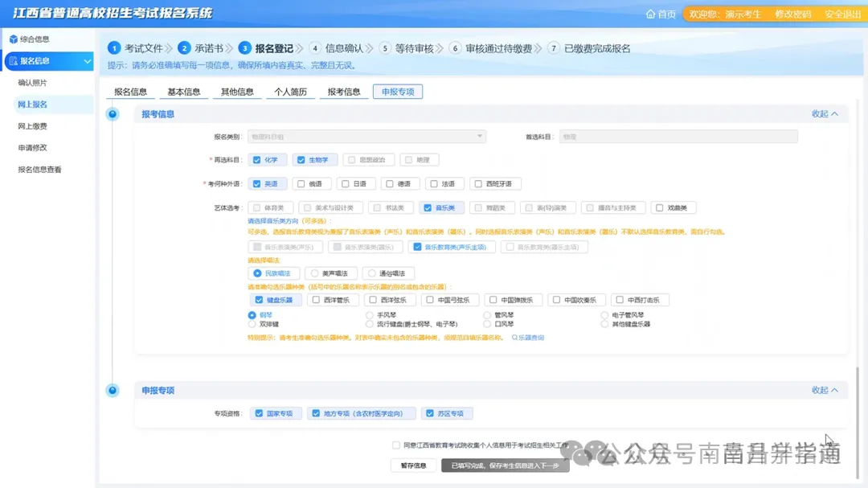This screenshot has width=868, height=488.
Task: Click the 修改密码 link in the header
Action: [792, 14]
